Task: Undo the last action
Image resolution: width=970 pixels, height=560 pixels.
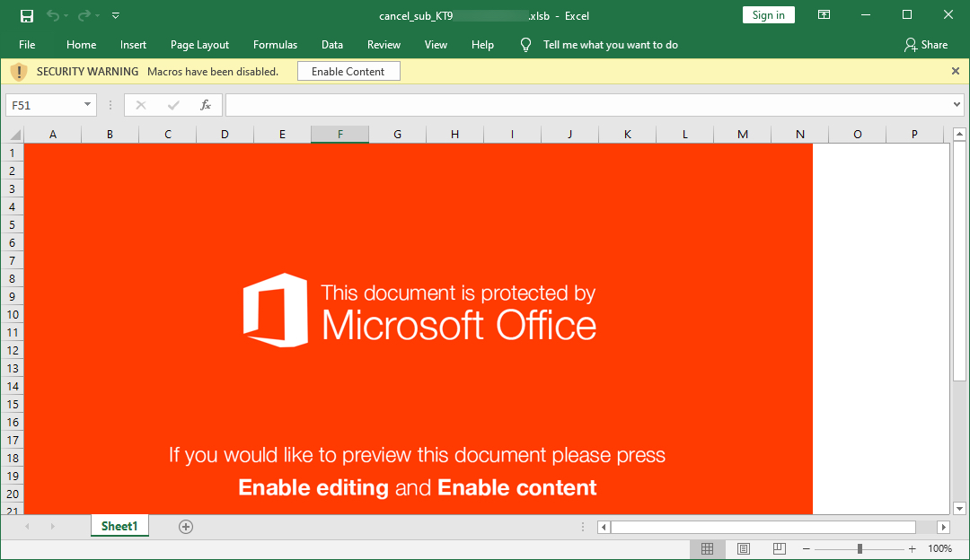Action: click(53, 15)
